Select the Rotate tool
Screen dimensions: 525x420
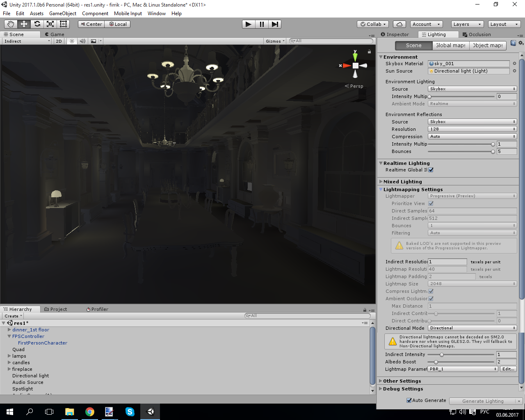tap(37, 24)
